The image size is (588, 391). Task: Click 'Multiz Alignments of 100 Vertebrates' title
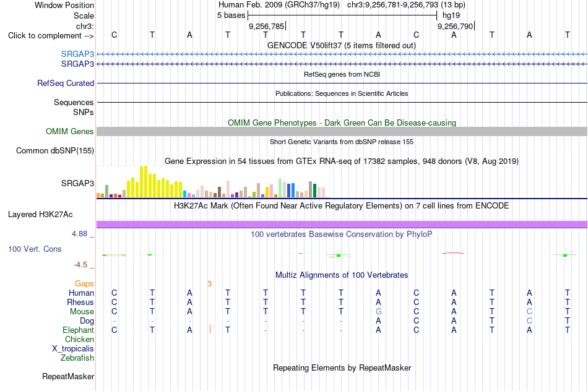click(x=342, y=275)
